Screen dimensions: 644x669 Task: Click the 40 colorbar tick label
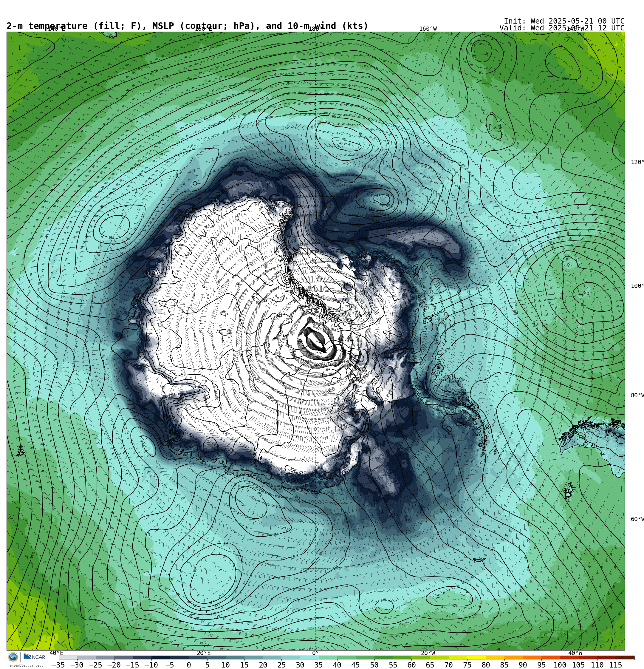337,665
